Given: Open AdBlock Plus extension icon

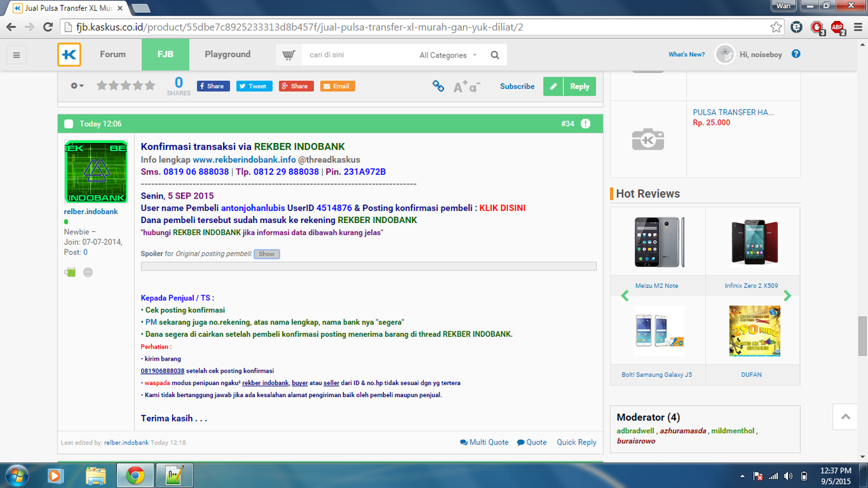Looking at the screenshot, I should (x=838, y=27).
